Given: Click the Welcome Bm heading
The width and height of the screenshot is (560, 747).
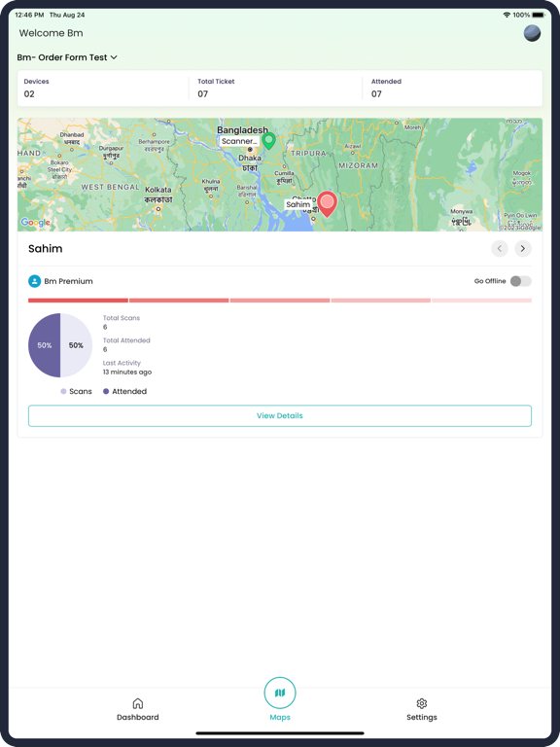Looking at the screenshot, I should coord(51,33).
